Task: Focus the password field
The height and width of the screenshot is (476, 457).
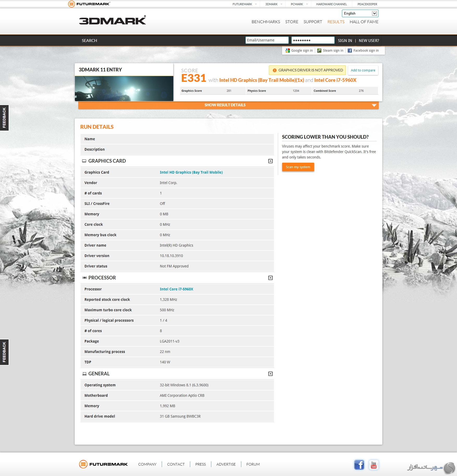Action: pos(313,40)
